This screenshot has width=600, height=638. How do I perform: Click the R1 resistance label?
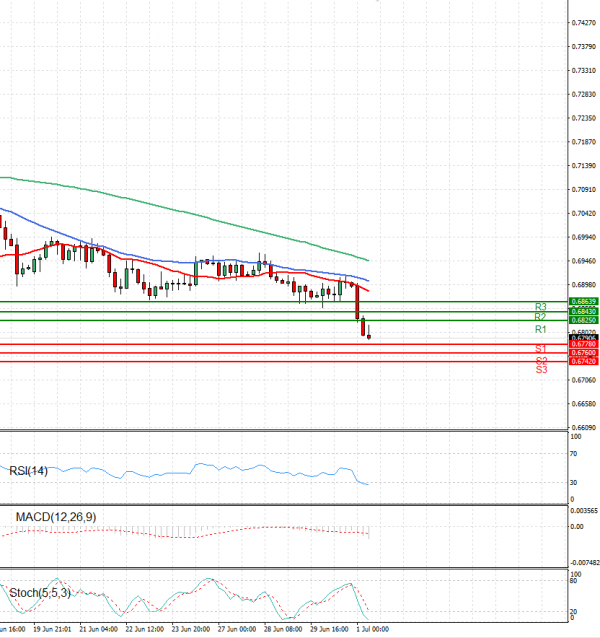pyautogui.click(x=541, y=329)
